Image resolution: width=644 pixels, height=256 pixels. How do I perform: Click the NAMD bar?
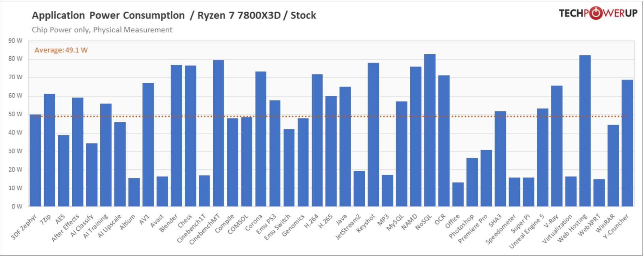[416, 136]
